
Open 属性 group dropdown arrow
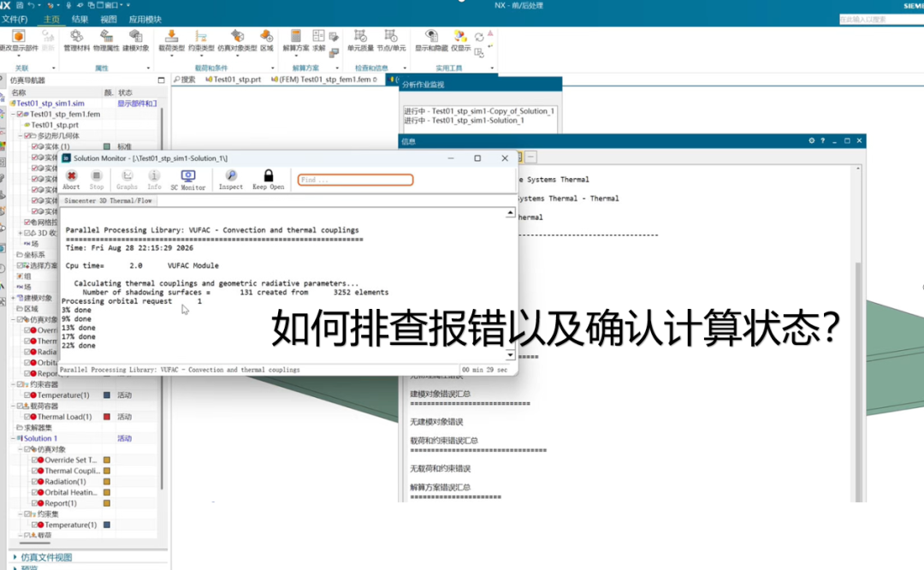(x=148, y=68)
